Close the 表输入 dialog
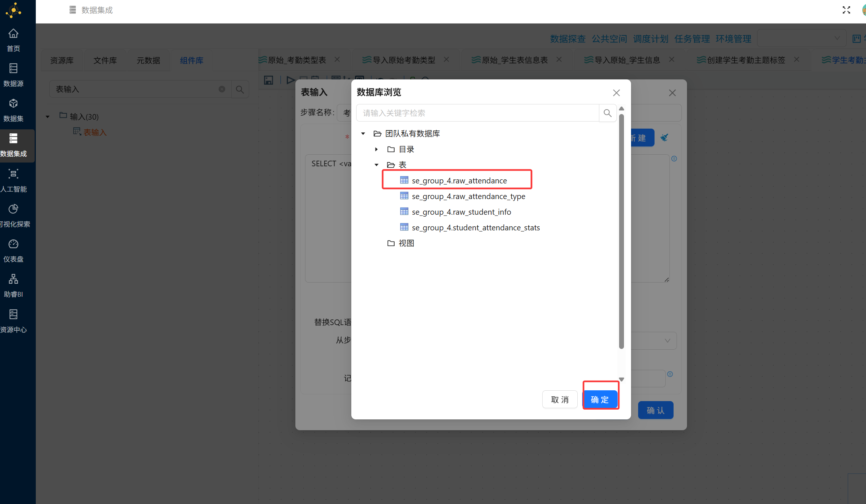866x504 pixels. point(672,93)
